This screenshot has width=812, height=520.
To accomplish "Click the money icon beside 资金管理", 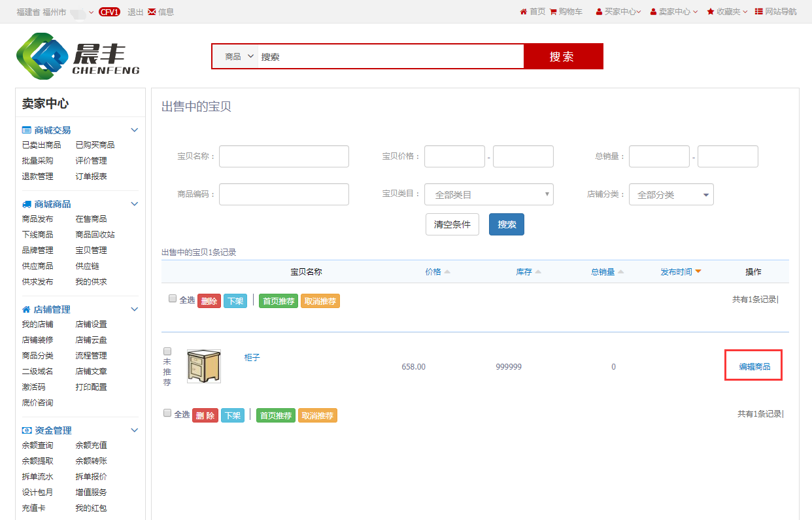I will coord(27,430).
